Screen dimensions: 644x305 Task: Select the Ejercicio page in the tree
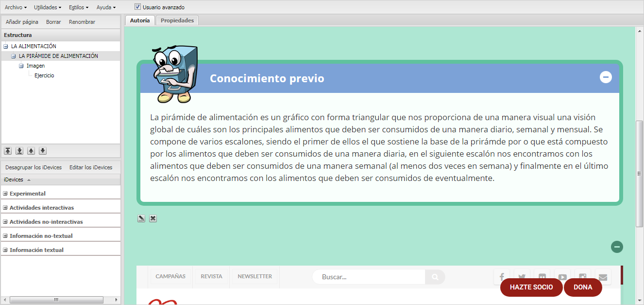(44, 75)
